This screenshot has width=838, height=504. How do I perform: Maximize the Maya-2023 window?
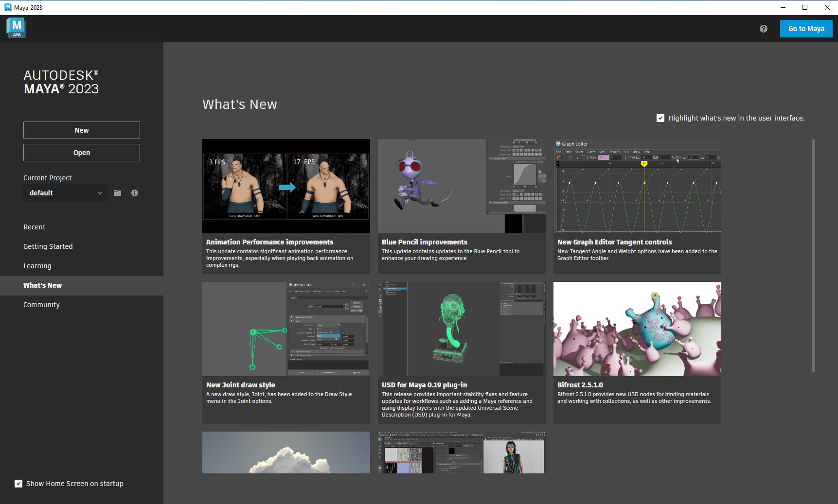coord(805,7)
